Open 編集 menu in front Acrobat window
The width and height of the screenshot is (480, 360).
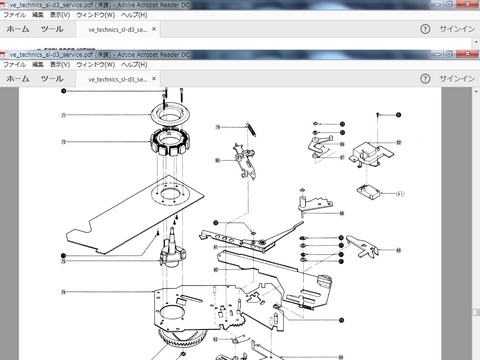38,64
